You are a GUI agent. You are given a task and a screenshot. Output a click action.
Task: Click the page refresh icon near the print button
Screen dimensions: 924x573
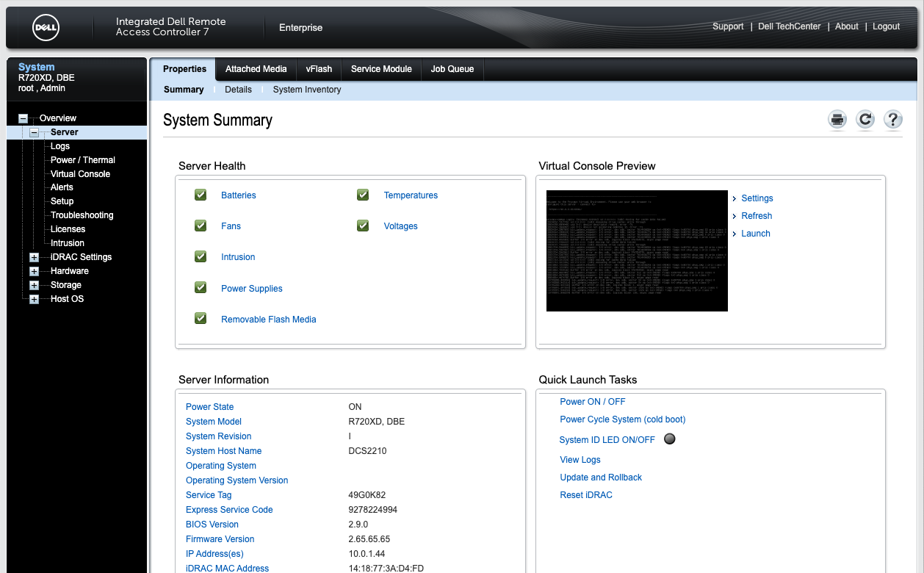(x=865, y=119)
